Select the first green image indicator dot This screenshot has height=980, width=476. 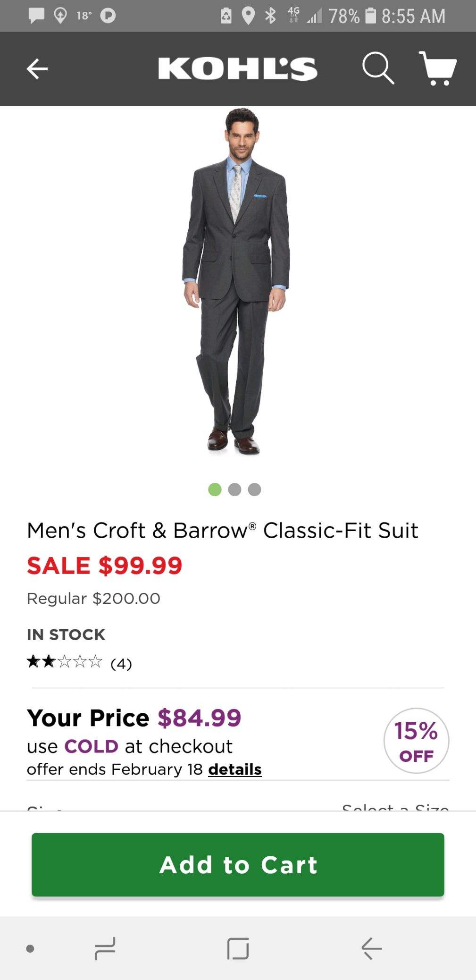tap(215, 490)
